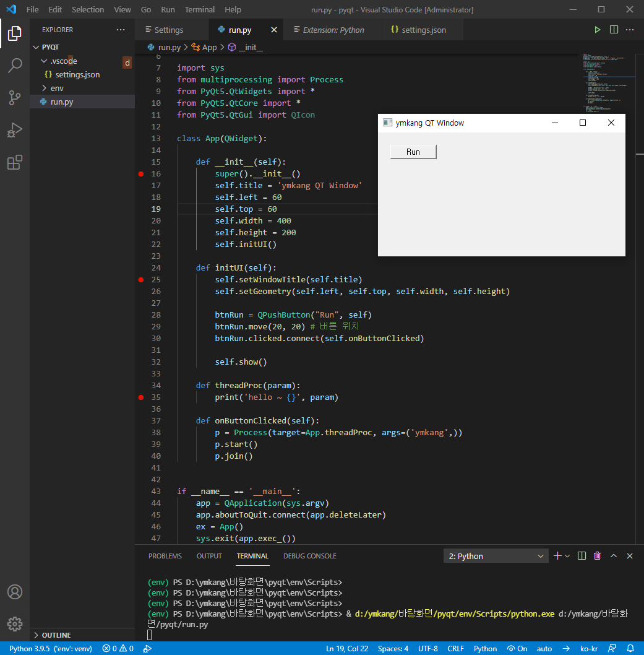
Task: Select run.py in Explorer tree
Action: [x=82, y=102]
